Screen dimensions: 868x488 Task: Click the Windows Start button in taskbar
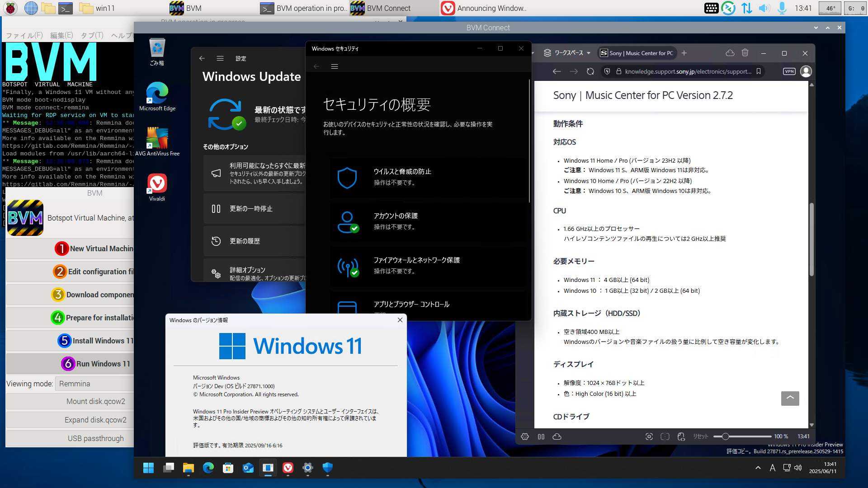(148, 468)
